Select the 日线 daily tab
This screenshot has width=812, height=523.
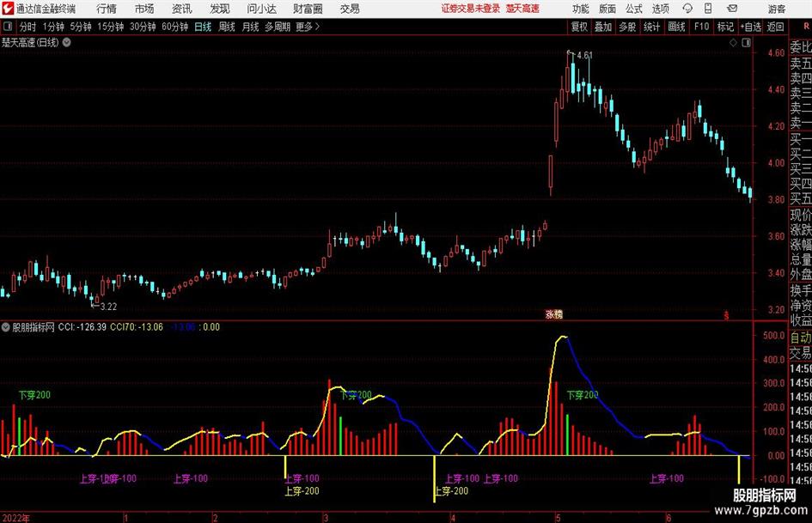(x=203, y=27)
